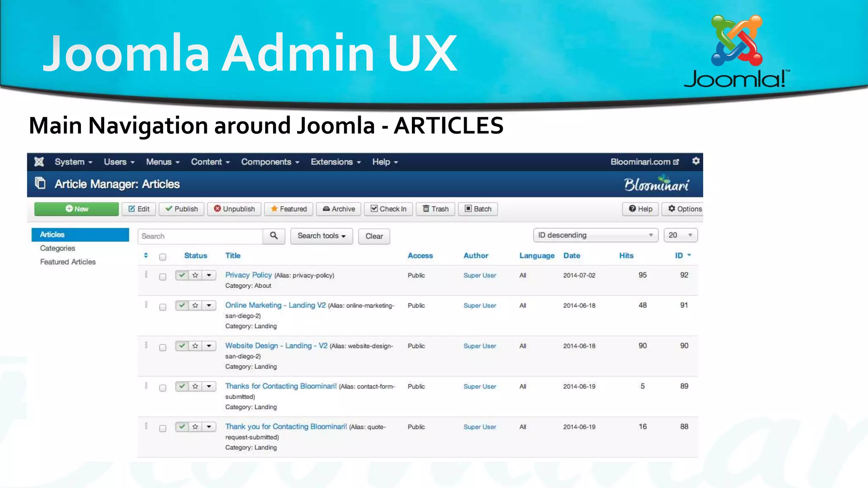Open the Privacy Policy article link

[248, 275]
